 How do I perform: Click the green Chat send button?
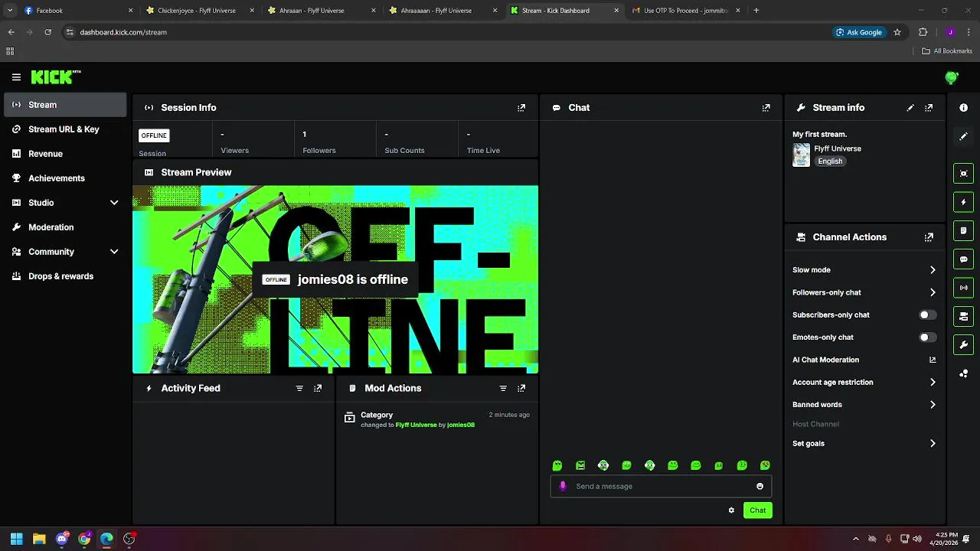757,510
